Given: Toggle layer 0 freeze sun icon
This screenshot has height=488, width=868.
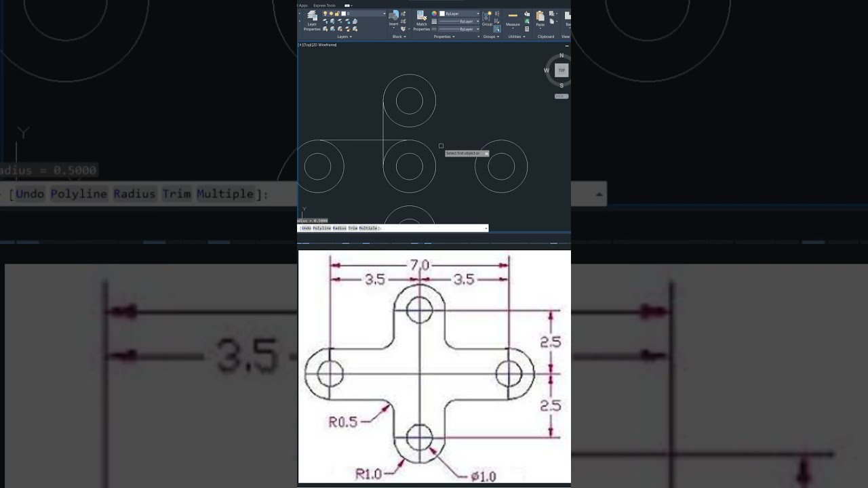Looking at the screenshot, I should [x=331, y=14].
